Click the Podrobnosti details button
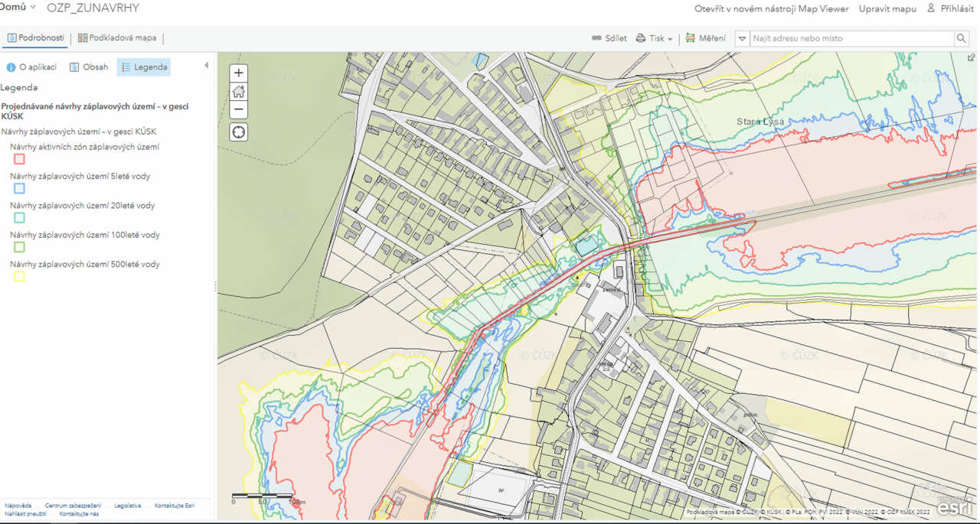The image size is (980, 524). (x=36, y=38)
